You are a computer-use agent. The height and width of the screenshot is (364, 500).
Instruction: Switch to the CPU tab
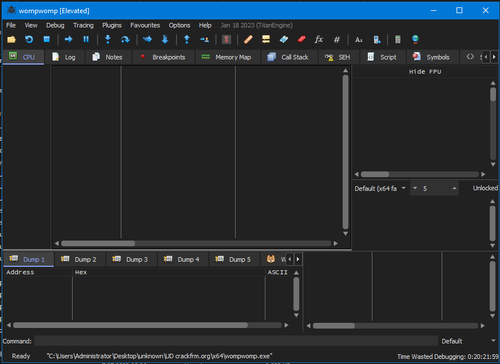(x=23, y=57)
